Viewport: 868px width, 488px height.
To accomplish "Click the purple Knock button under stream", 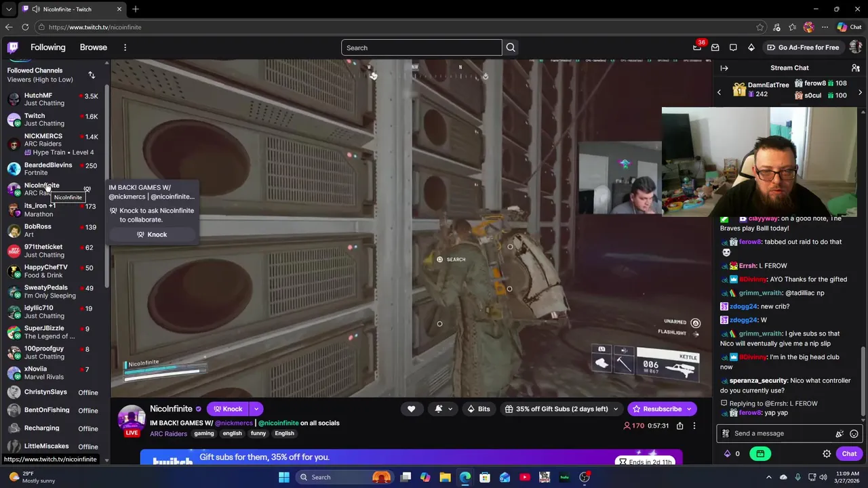I will (x=228, y=409).
